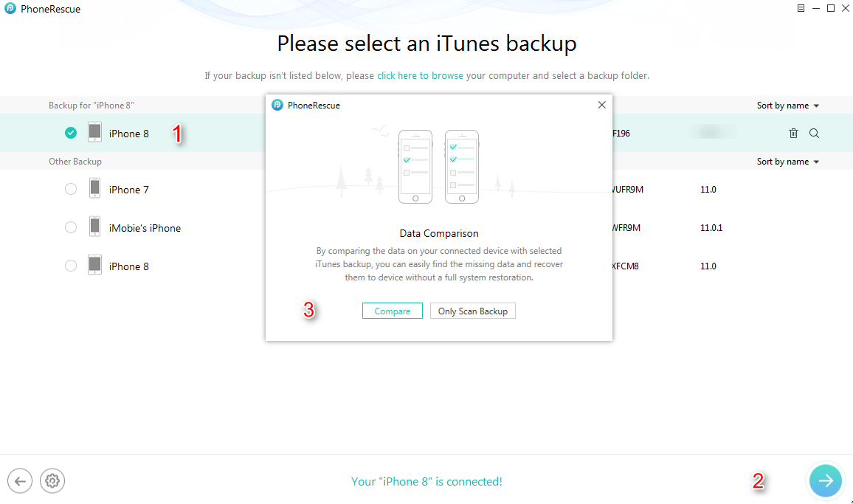The width and height of the screenshot is (853, 504).
Task: Minimize the PhoneRescue window
Action: [x=816, y=8]
